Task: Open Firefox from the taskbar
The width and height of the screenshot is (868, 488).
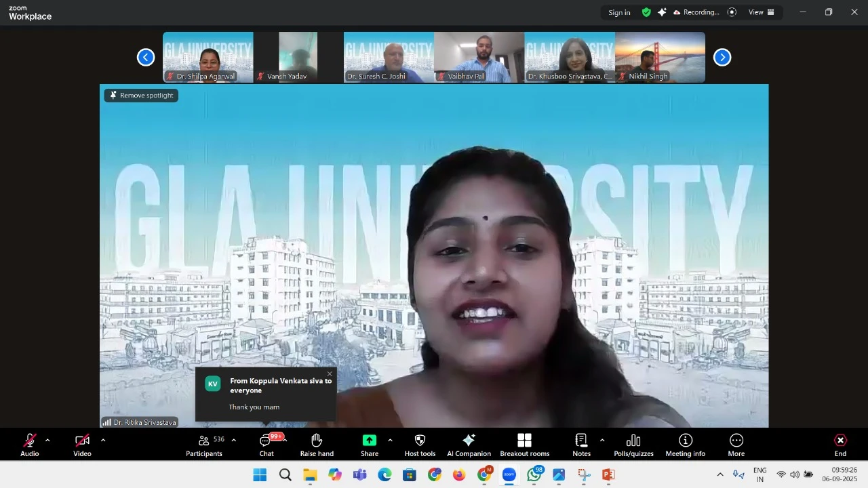Action: click(459, 475)
